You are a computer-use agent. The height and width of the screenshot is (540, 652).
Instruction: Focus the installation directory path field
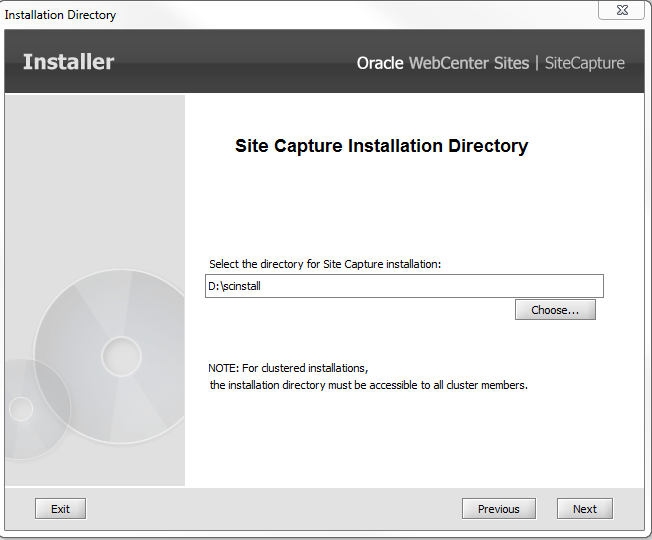(404, 286)
